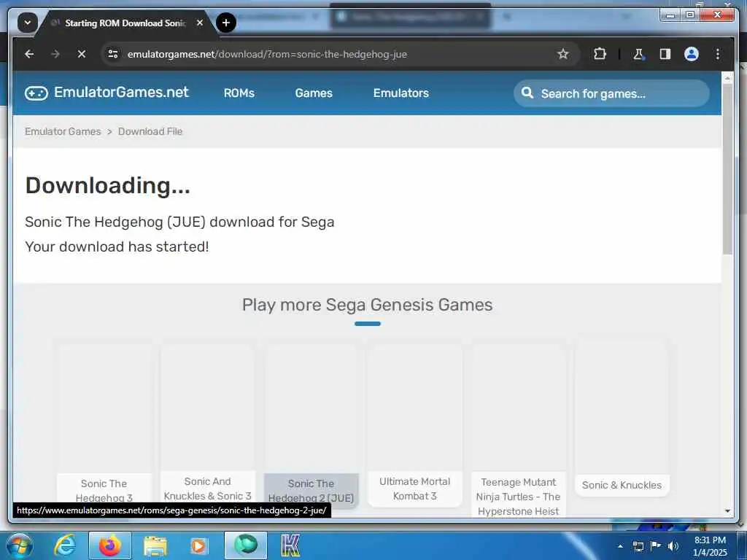Launch Internet Explorer from taskbar
Image resolution: width=747 pixels, height=560 pixels.
point(65,545)
